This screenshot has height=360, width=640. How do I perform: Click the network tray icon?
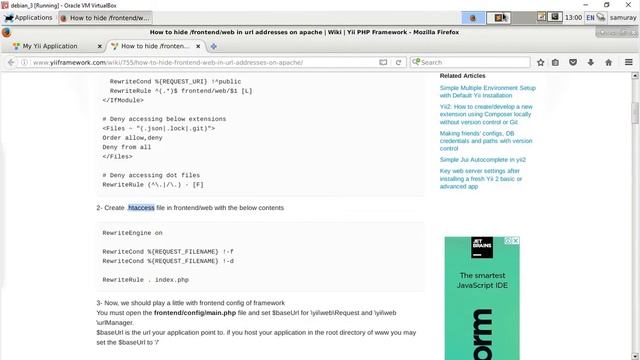coord(601,18)
